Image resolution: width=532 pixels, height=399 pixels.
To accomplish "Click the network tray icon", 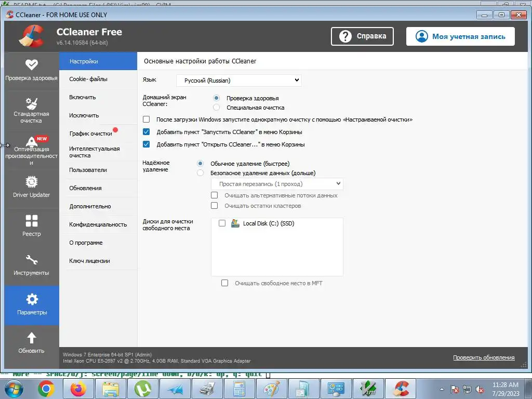I will [467, 389].
